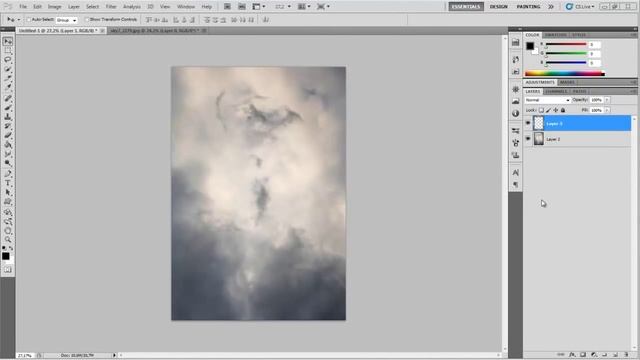Select the Dodge tool
640x360 pixels.
8,163
